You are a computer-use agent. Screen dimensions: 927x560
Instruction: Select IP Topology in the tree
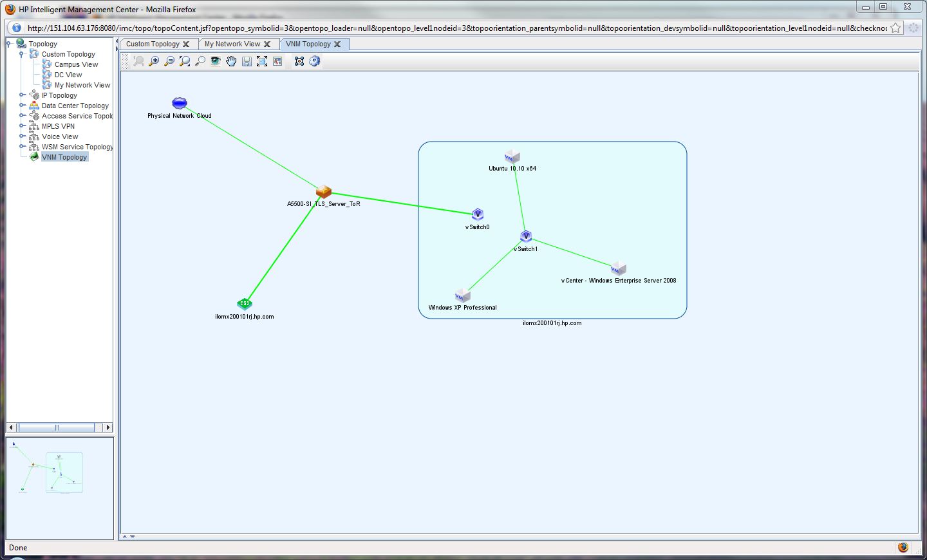[59, 95]
